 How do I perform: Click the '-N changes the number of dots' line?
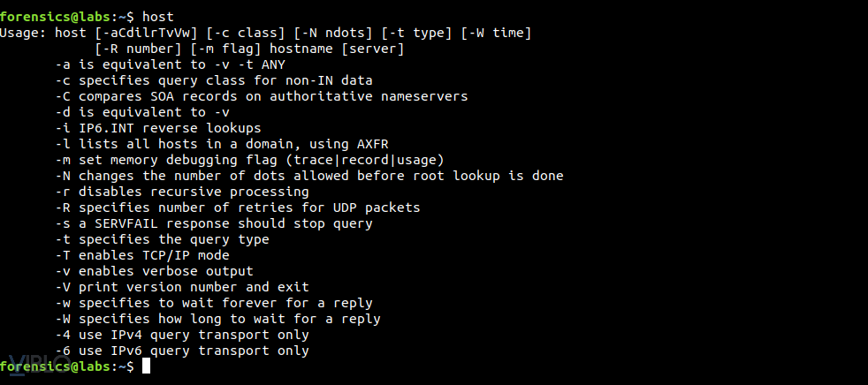coord(308,176)
